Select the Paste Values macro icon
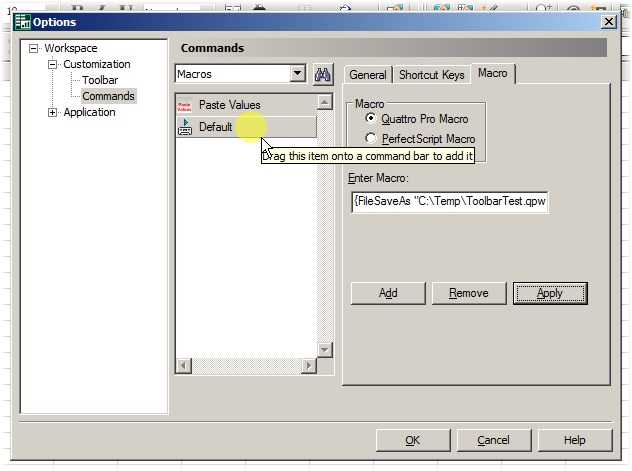Screen dimensions: 632x471 click(185, 105)
